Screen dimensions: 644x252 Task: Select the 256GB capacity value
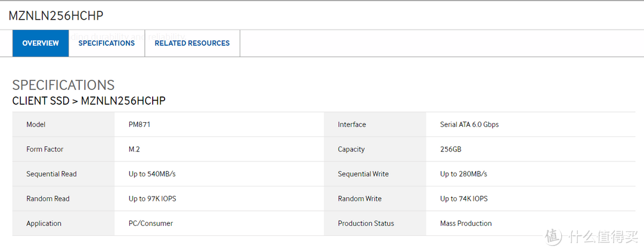451,150
